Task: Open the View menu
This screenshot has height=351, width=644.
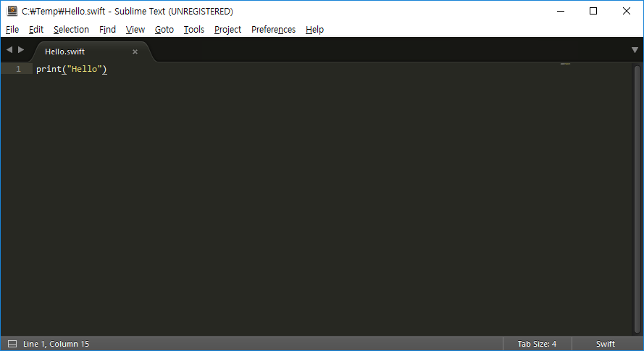Action: click(135, 30)
